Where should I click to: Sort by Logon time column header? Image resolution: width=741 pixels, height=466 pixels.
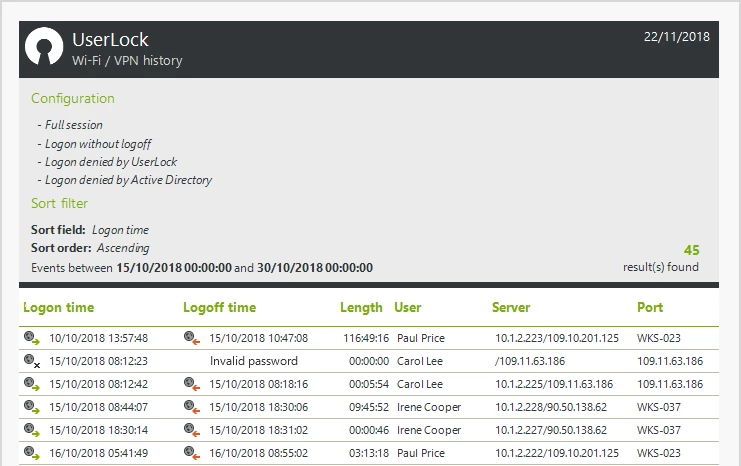58,308
